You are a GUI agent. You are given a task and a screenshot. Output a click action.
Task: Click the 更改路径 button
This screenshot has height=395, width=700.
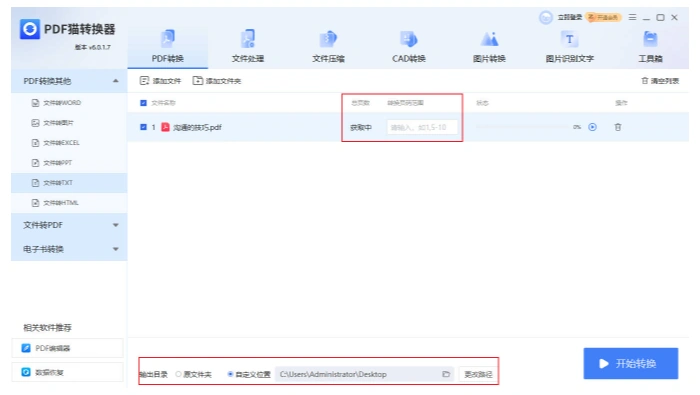478,374
